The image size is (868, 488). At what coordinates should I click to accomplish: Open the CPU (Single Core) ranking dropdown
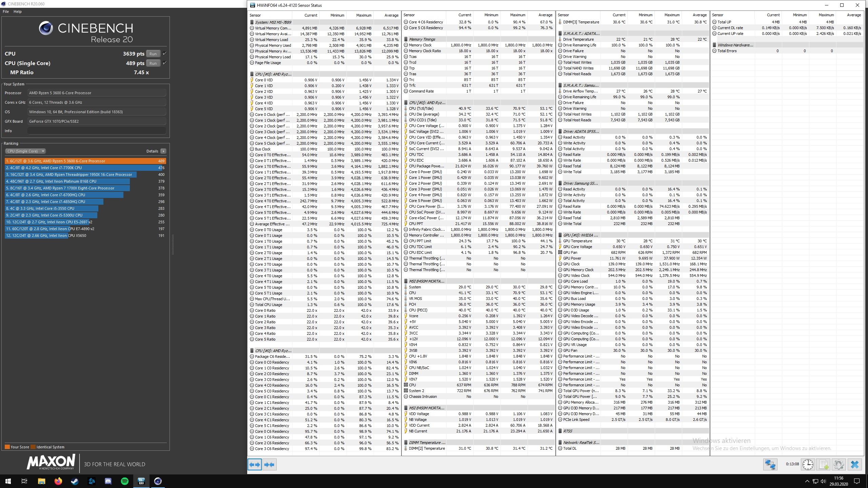(25, 151)
